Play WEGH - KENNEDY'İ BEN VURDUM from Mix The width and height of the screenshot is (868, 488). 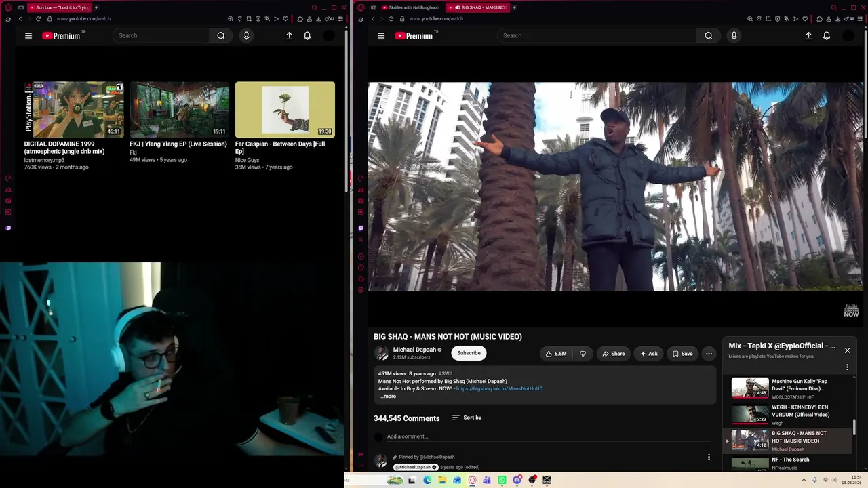(x=750, y=414)
